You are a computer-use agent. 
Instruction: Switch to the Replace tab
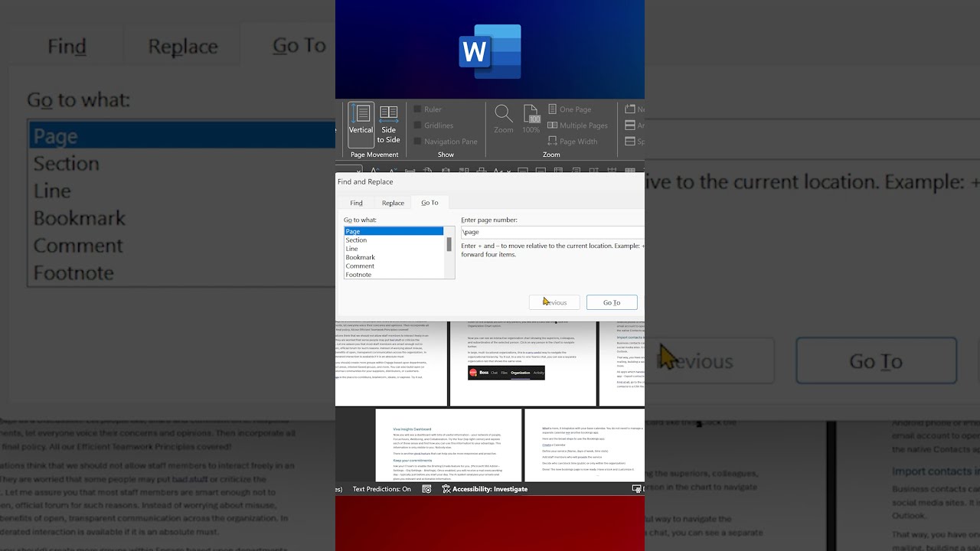(x=393, y=203)
